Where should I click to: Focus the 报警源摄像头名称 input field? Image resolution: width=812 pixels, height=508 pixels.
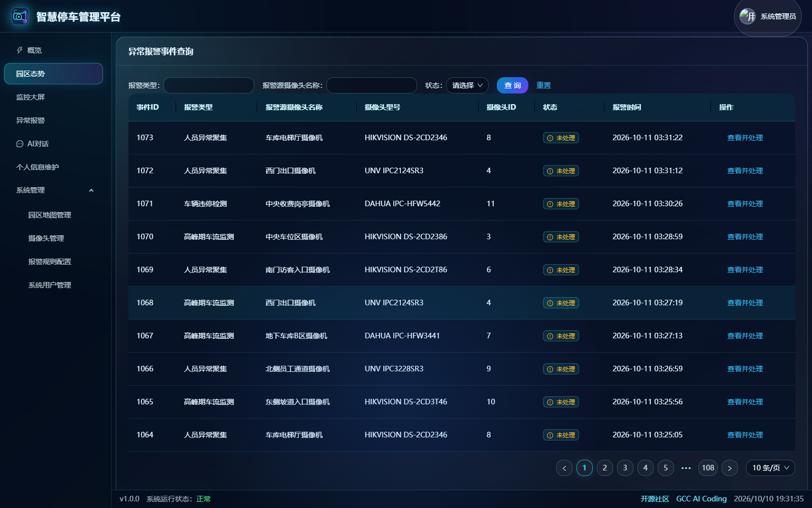point(371,85)
